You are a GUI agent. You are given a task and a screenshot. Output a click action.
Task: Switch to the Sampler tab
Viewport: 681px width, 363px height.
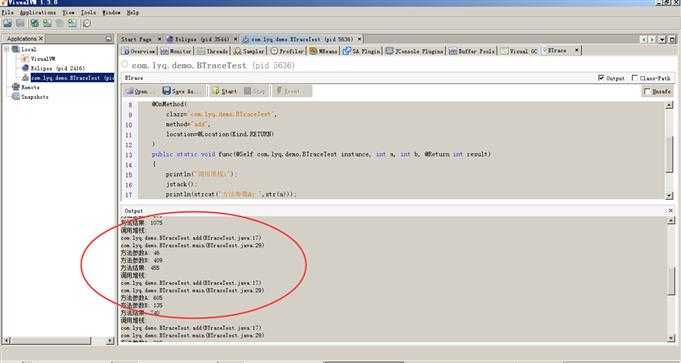pyautogui.click(x=249, y=51)
